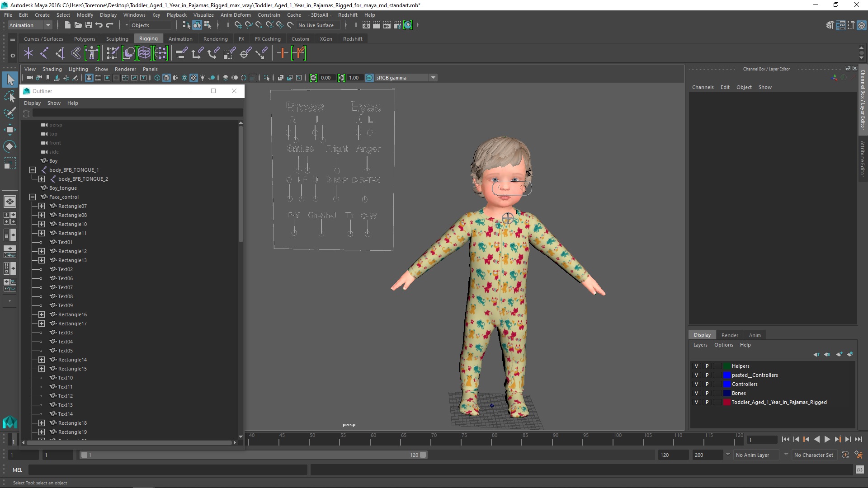Activate the Scale tool in toolbox

point(10,163)
